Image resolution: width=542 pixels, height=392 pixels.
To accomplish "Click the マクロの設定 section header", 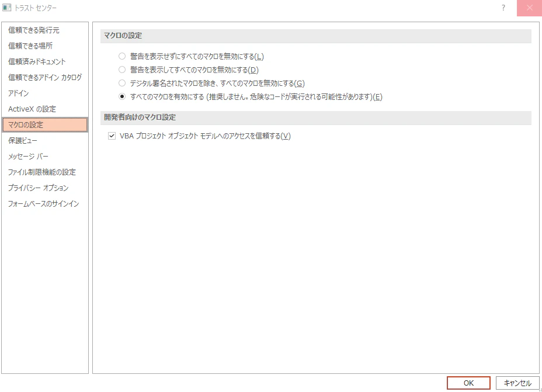I will (315, 36).
